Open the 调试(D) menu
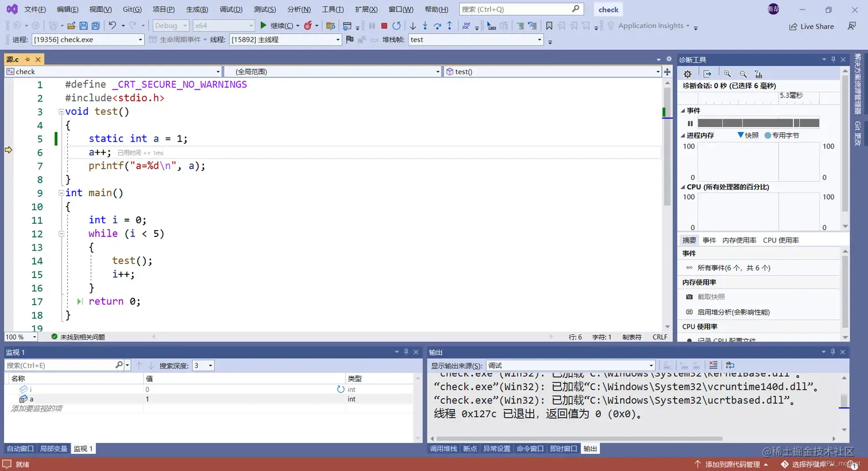The width and height of the screenshot is (868, 471). pyautogui.click(x=231, y=9)
